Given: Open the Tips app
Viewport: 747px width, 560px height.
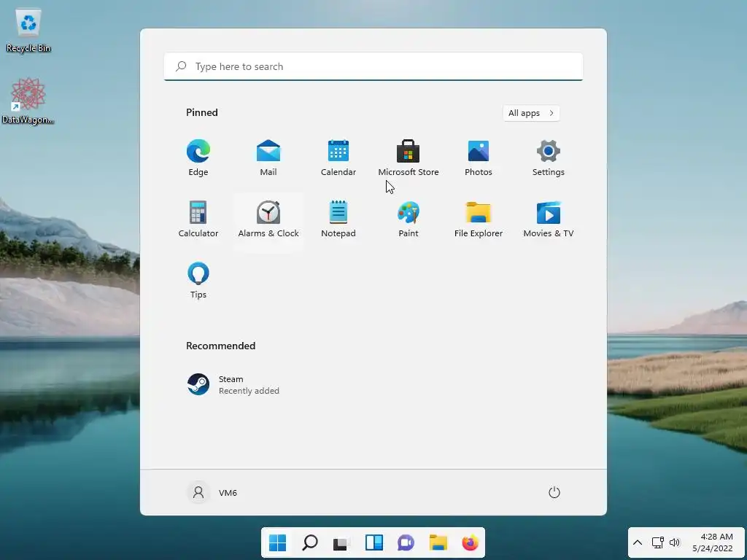Looking at the screenshot, I should (198, 281).
